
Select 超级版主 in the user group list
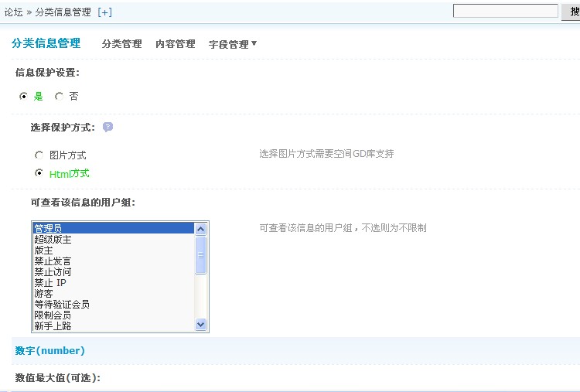pos(114,239)
